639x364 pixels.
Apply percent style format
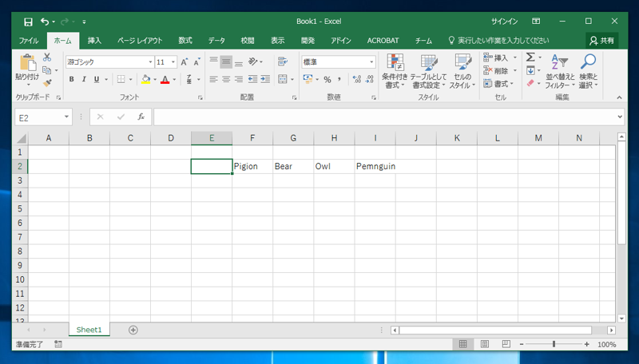327,79
